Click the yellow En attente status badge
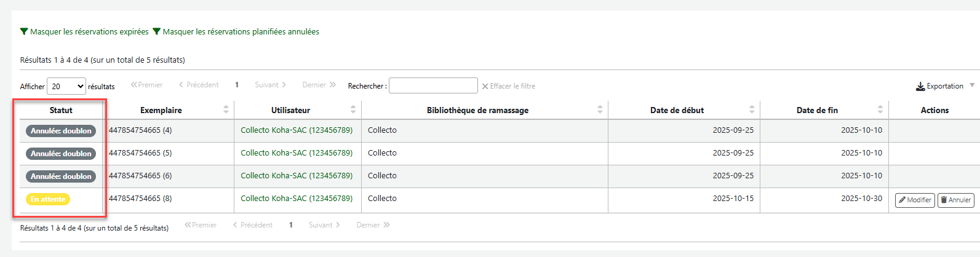This screenshot has height=257, width=980. 48,199
